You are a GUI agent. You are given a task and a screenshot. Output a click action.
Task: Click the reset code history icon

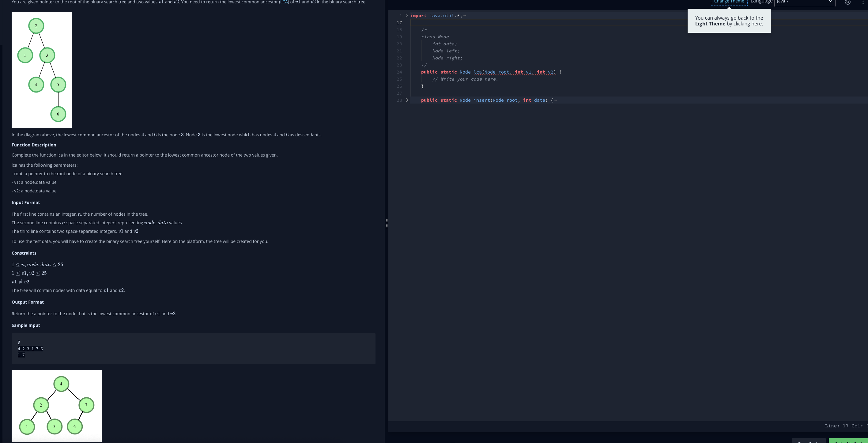(x=847, y=2)
